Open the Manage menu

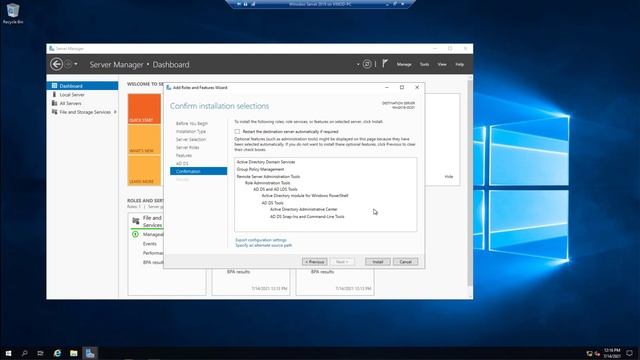404,64
